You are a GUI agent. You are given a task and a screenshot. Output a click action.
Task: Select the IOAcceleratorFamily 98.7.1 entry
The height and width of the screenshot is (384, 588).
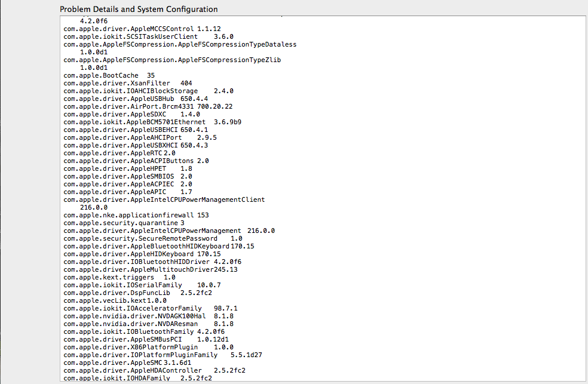pos(151,309)
